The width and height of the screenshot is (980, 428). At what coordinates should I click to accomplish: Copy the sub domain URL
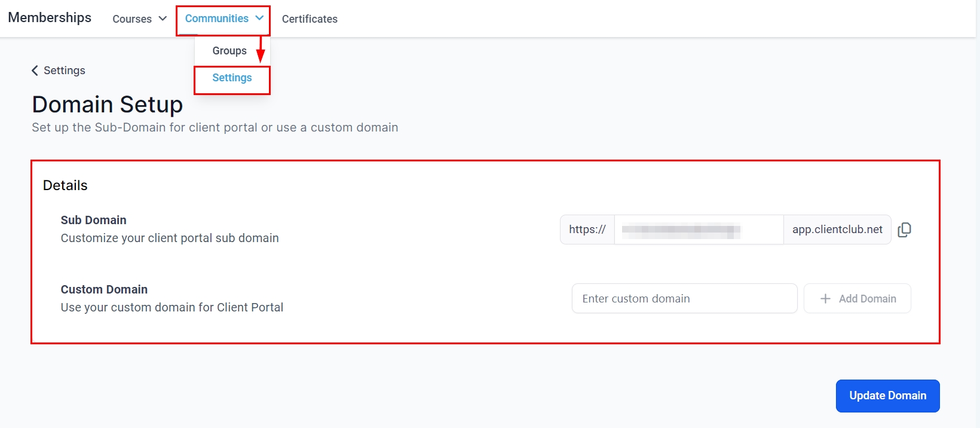coord(904,230)
